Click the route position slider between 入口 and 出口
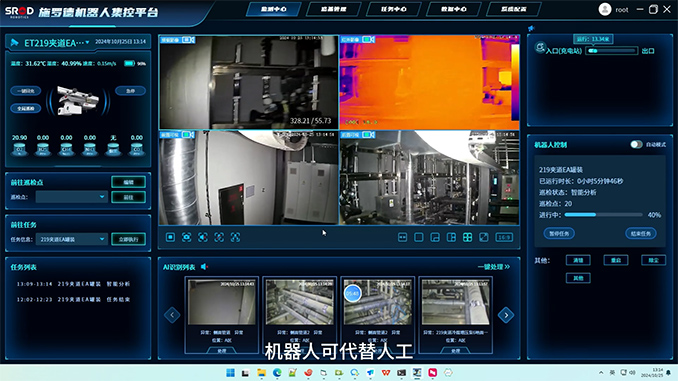Screen dimensions: 678x381 (x=611, y=51)
